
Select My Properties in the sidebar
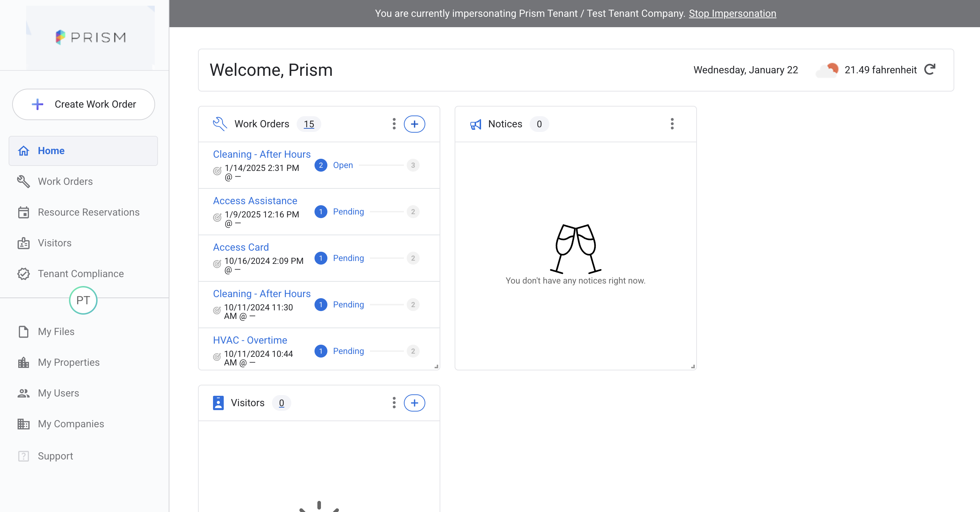[69, 363]
